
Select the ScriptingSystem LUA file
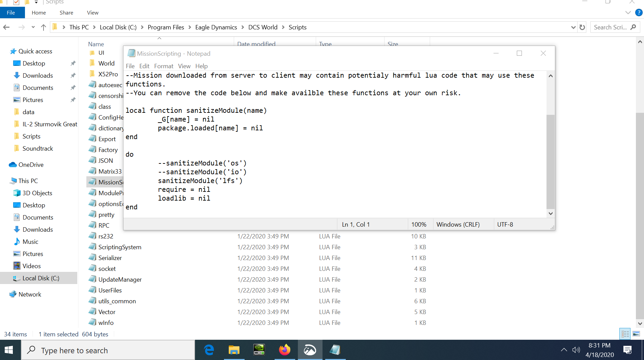coord(120,247)
